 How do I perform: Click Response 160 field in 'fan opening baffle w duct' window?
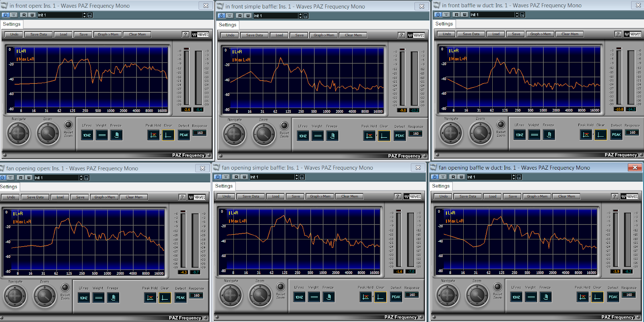click(x=629, y=295)
